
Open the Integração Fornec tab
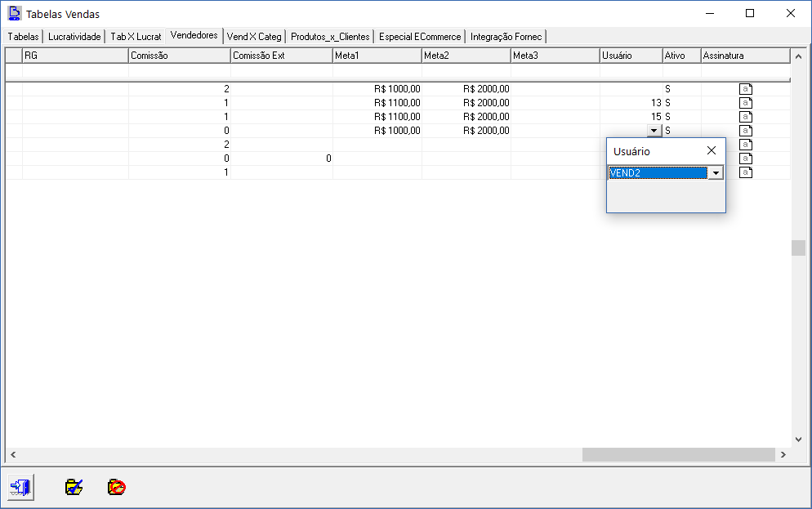pos(506,37)
